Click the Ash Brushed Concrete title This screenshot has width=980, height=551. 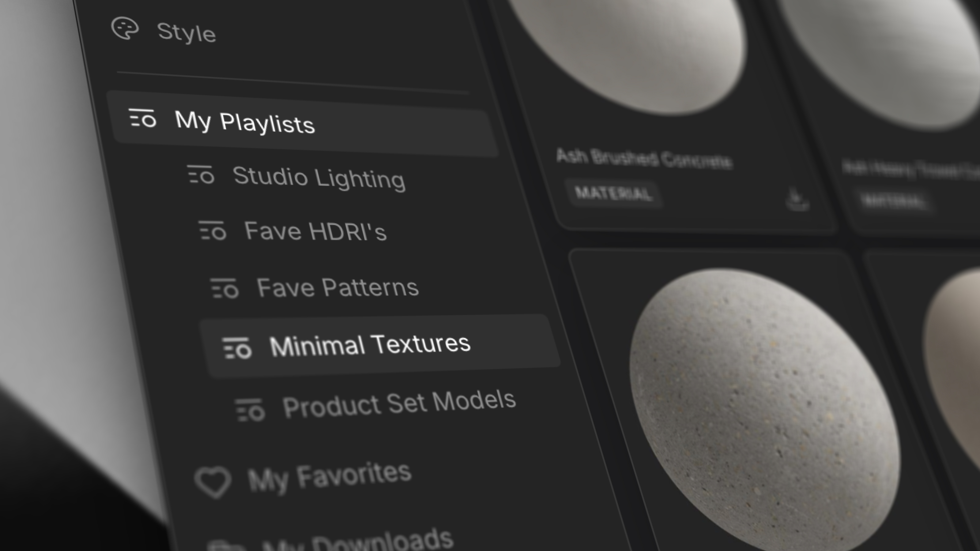[644, 159]
